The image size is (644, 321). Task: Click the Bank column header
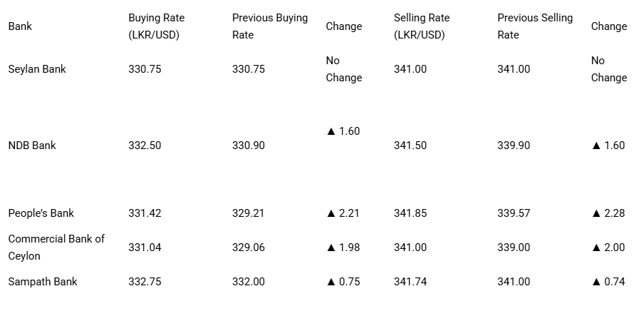coord(20,26)
